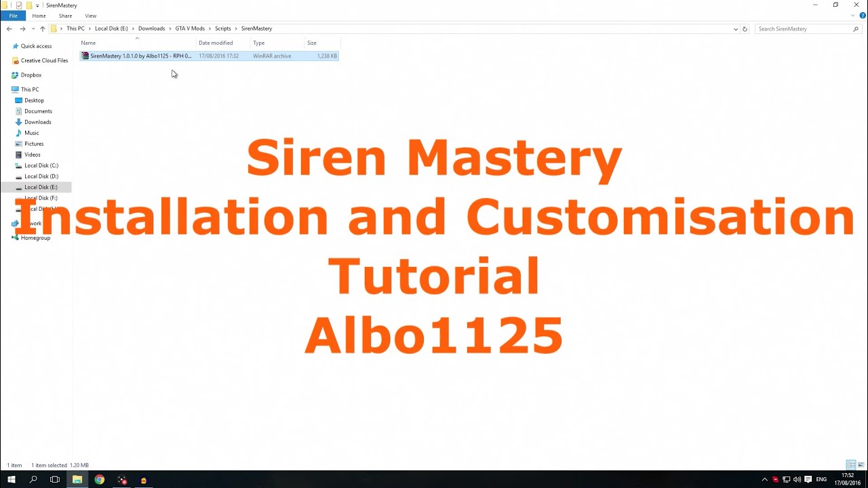Viewport: 868px width, 488px height.
Task: Open the Home ribbon tab
Action: 39,16
